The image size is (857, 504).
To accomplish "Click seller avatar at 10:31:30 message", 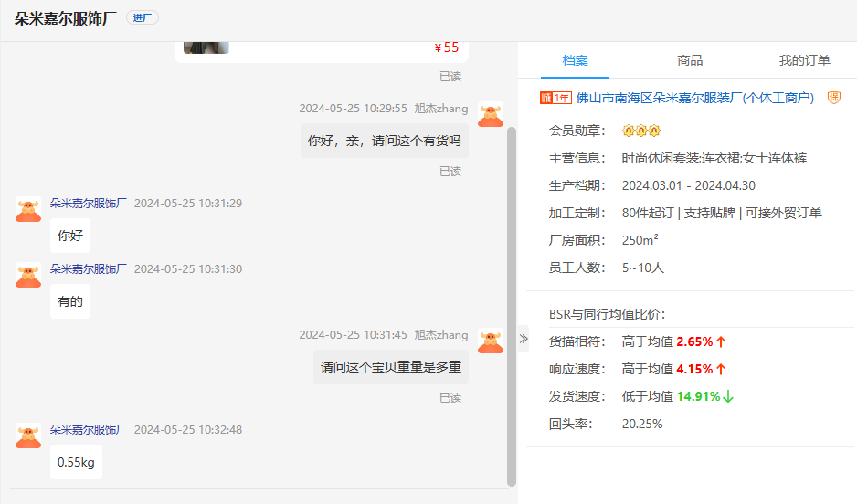I will click(28, 275).
